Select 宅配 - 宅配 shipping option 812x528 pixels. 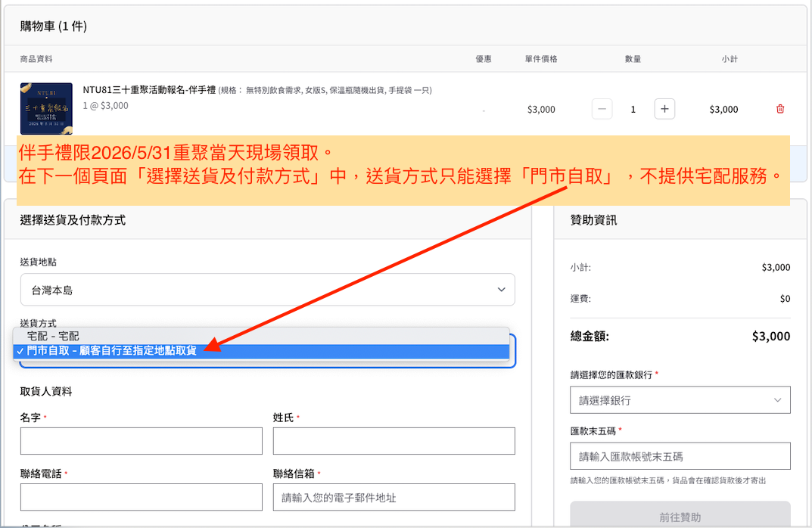pyautogui.click(x=53, y=335)
